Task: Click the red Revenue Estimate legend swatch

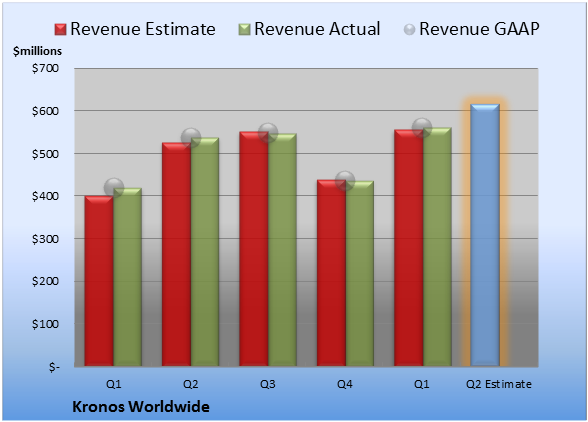Action: [60, 29]
